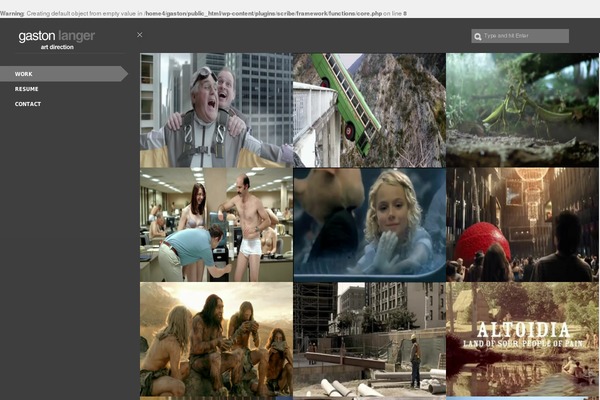Open the giant red ball crowd thumbnail
This screenshot has width=600, height=400.
522,225
